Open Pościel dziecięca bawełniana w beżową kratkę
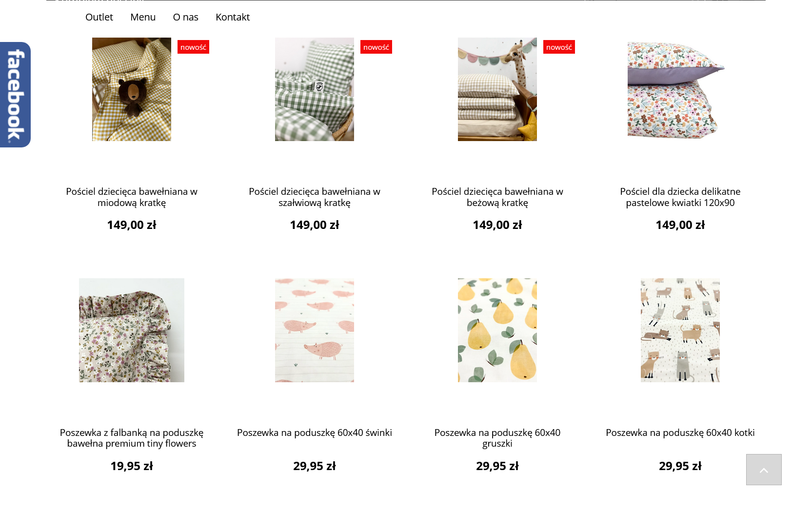The width and height of the screenshot is (812, 515). [497, 197]
